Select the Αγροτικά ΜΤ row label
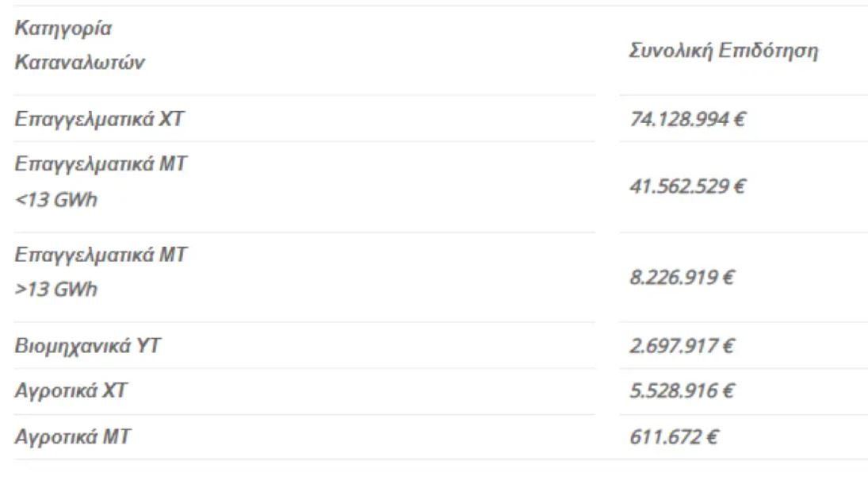Viewport: 868px width, 488px height. 72,437
